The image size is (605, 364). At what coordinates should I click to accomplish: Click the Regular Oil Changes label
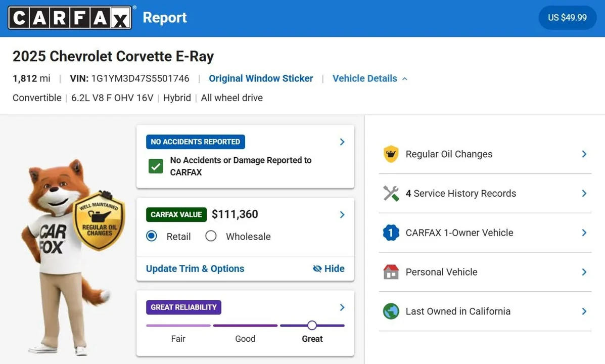(x=449, y=154)
